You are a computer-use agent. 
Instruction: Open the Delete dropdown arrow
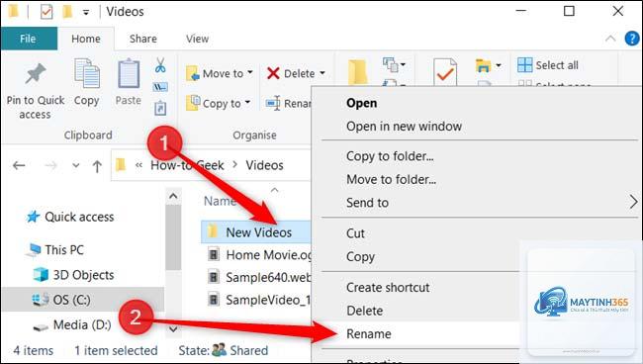[322, 73]
